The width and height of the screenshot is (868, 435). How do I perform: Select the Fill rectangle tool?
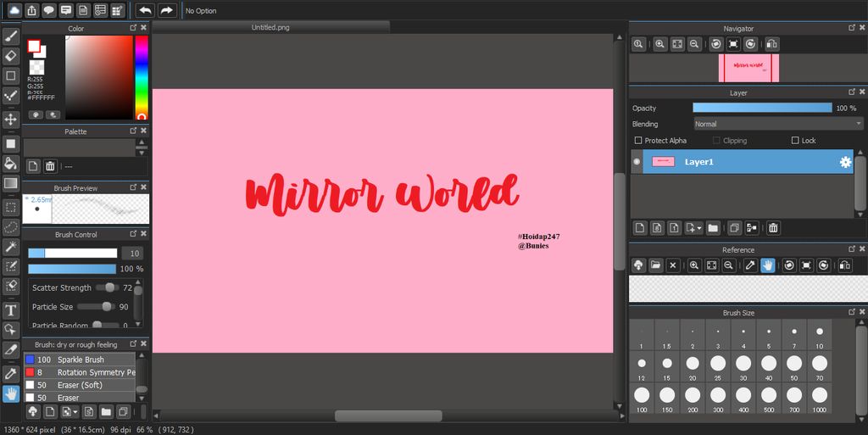point(10,144)
